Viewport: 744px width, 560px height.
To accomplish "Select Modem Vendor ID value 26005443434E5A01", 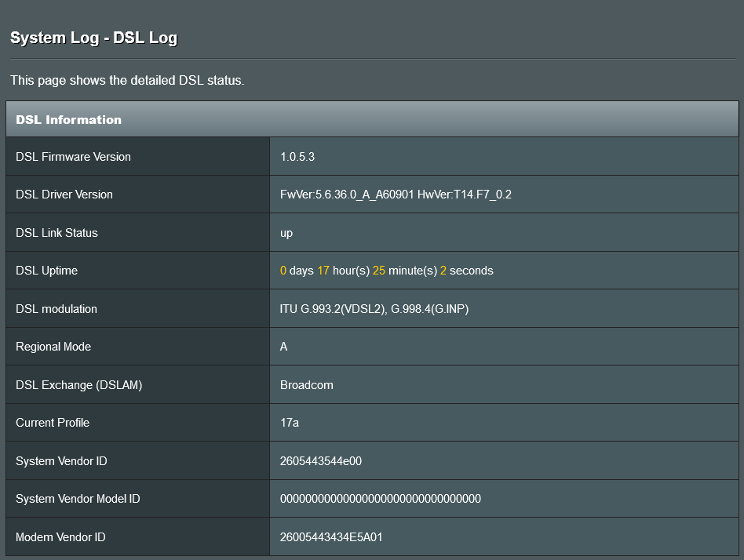I will [x=331, y=537].
